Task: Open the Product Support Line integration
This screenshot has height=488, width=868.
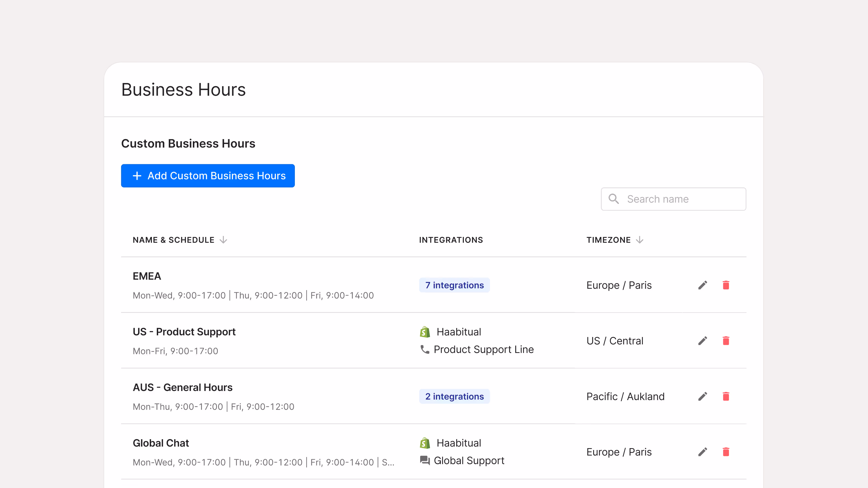Action: click(x=483, y=349)
